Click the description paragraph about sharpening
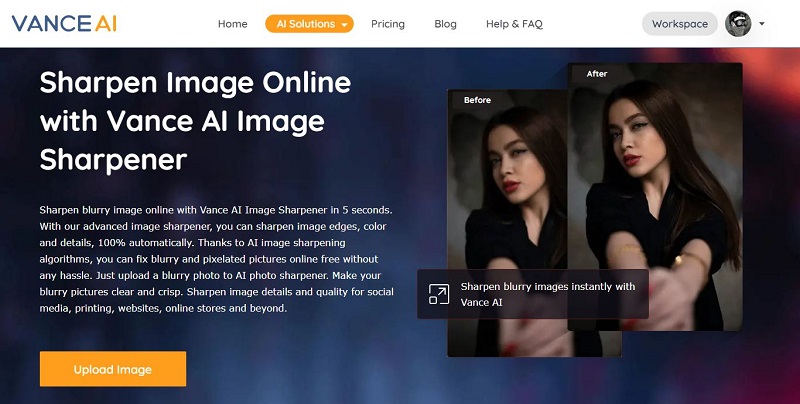 pos(216,259)
